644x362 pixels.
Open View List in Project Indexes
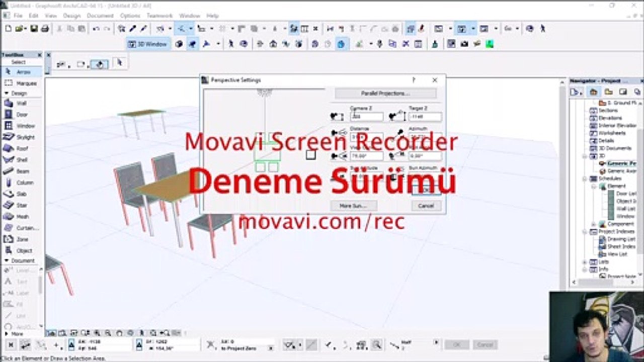[x=617, y=254]
